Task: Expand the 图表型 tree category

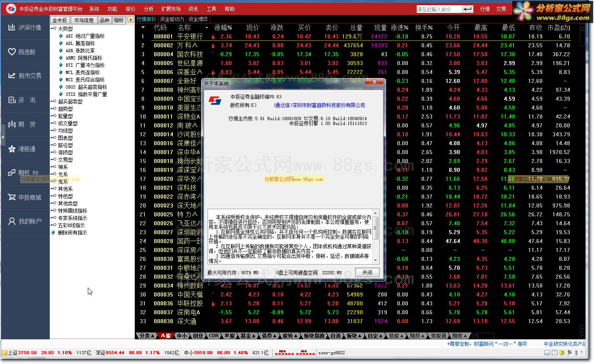Action: tap(53, 138)
